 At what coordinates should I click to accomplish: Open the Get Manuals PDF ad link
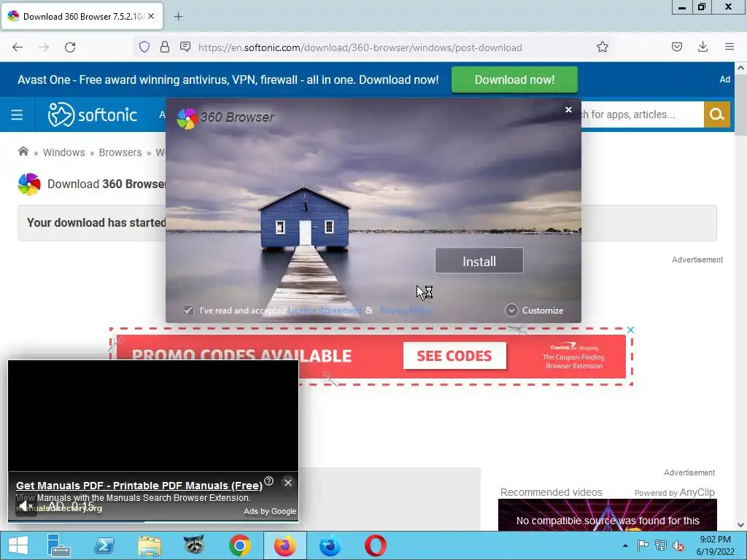coord(139,485)
